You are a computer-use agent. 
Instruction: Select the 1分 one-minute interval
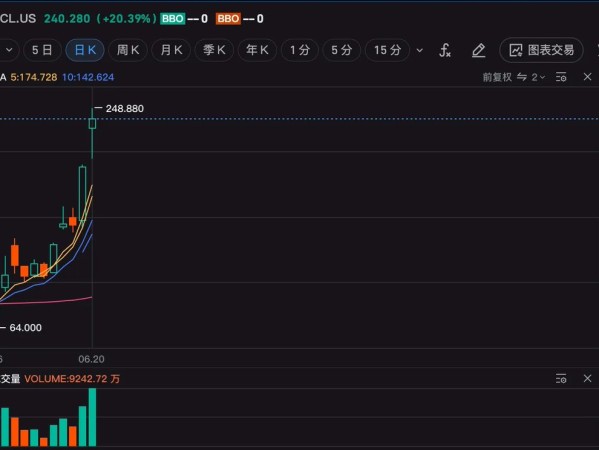tap(300, 50)
